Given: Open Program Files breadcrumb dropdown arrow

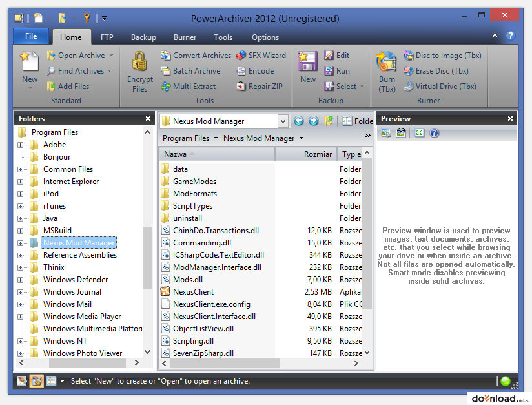Looking at the screenshot, I should 216,138.
